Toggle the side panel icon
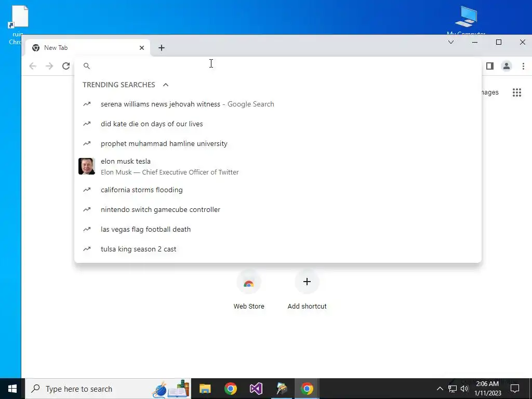Viewport: 532px width, 399px height. [x=489, y=66]
